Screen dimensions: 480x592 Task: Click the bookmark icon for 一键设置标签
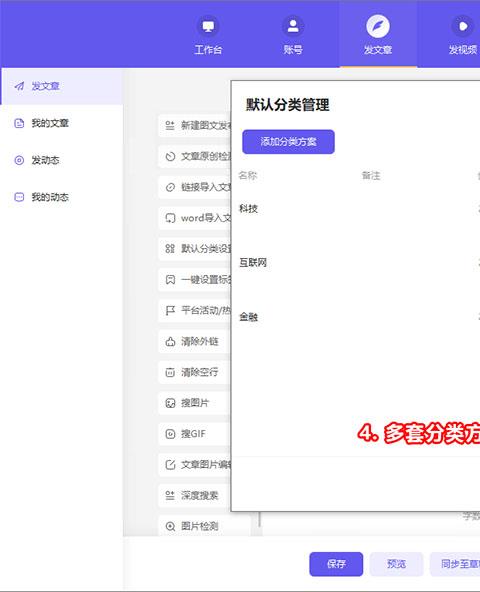tap(170, 280)
